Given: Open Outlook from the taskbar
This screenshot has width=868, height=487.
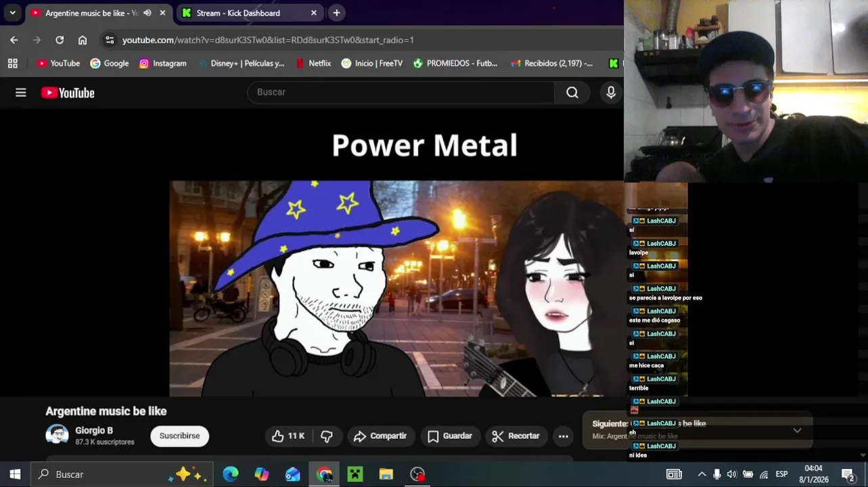Looking at the screenshot, I should pyautogui.click(x=292, y=474).
